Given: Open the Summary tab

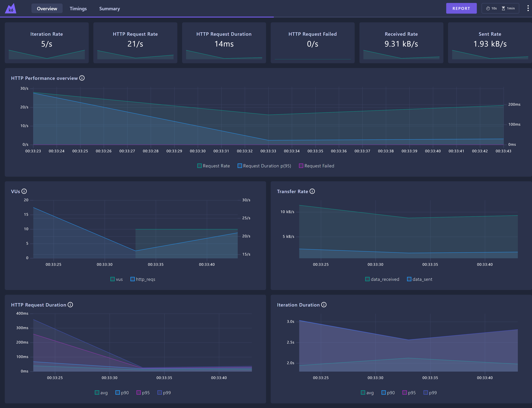Looking at the screenshot, I should 109,8.
